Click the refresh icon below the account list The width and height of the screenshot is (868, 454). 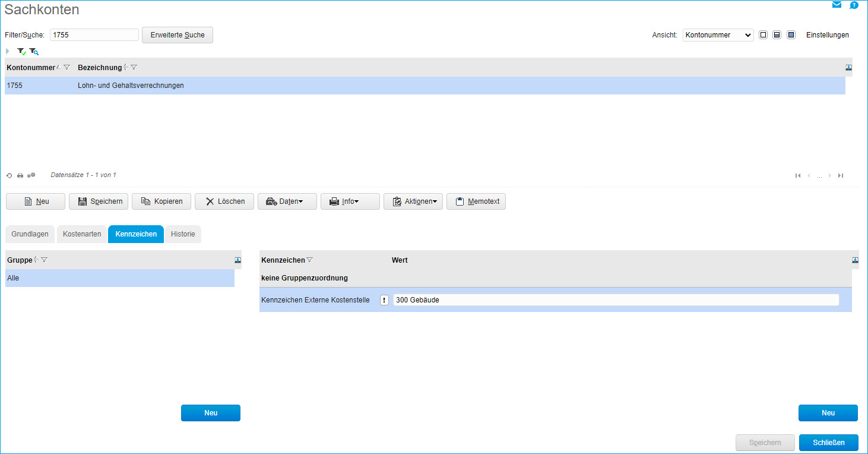[x=9, y=175]
